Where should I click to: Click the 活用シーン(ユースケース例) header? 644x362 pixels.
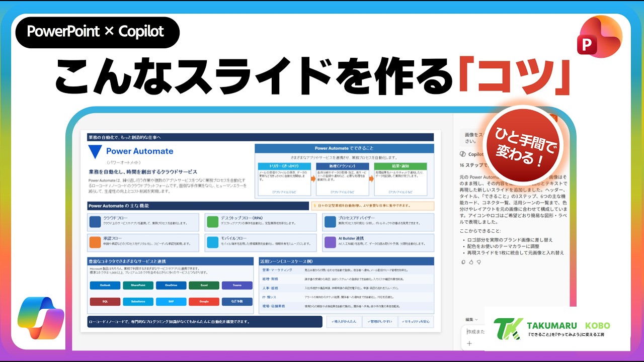tap(346, 261)
